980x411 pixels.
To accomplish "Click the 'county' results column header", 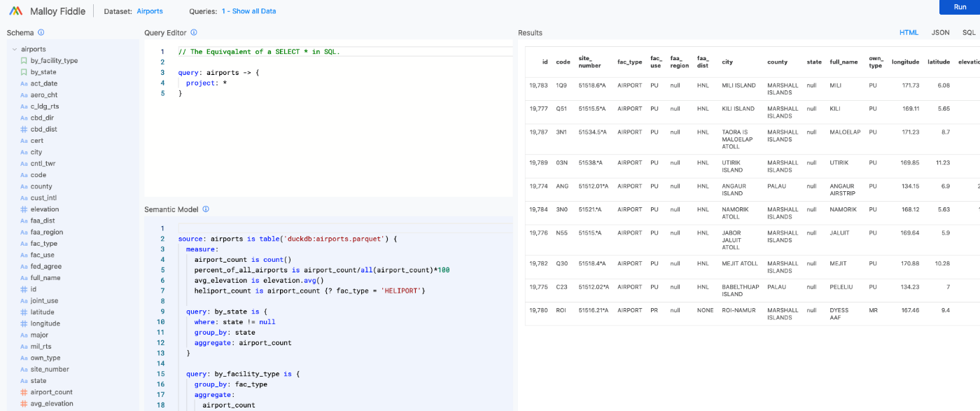I will pos(777,62).
